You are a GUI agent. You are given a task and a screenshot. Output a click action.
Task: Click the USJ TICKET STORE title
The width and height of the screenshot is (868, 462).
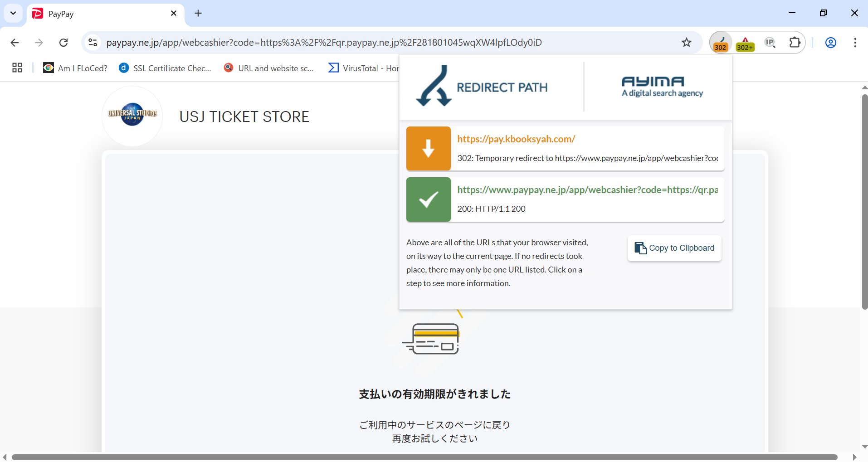point(244,117)
